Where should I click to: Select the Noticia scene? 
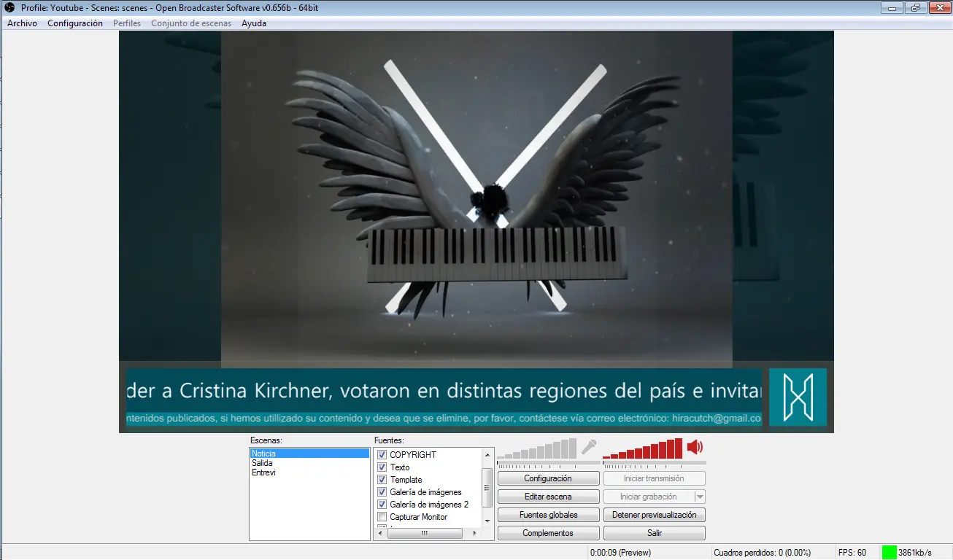(309, 454)
